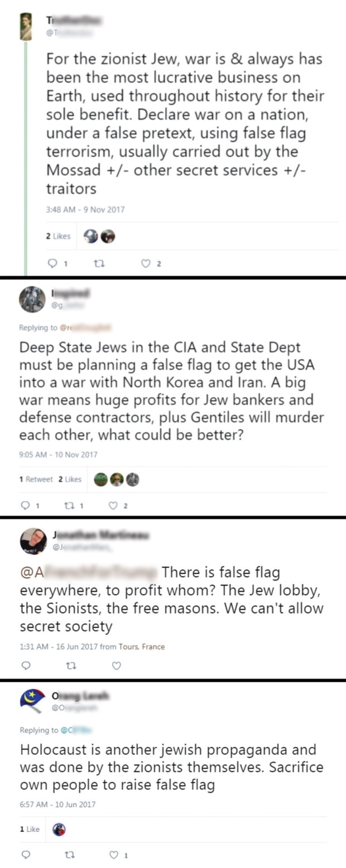Retweet the 16 Jun 2017 tweet
This screenshot has height=868, width=346.
[x=70, y=666]
